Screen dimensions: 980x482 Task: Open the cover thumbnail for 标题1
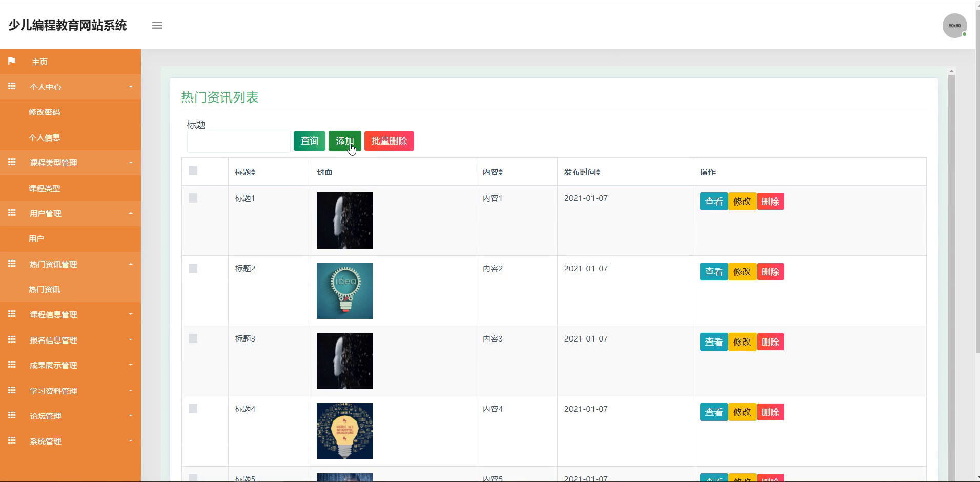point(345,220)
